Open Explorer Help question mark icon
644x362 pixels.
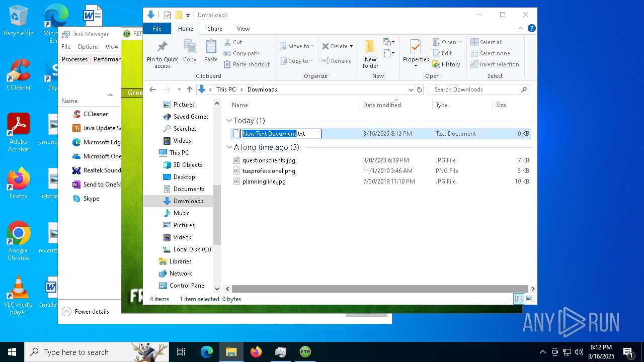pos(531,29)
